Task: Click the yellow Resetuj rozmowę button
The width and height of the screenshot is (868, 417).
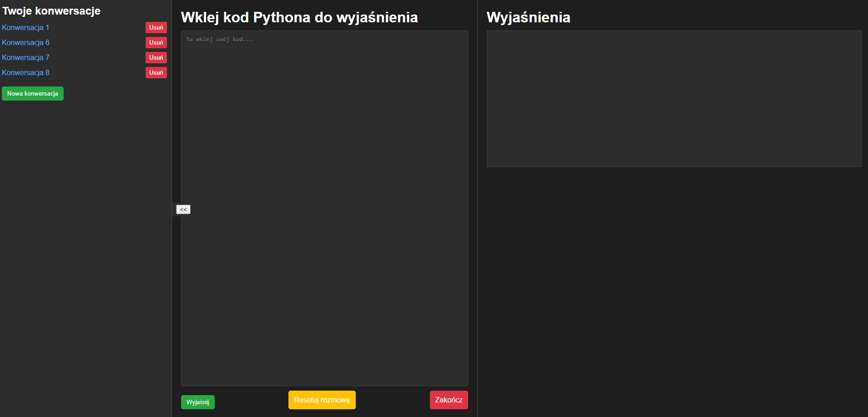Action: (x=322, y=400)
